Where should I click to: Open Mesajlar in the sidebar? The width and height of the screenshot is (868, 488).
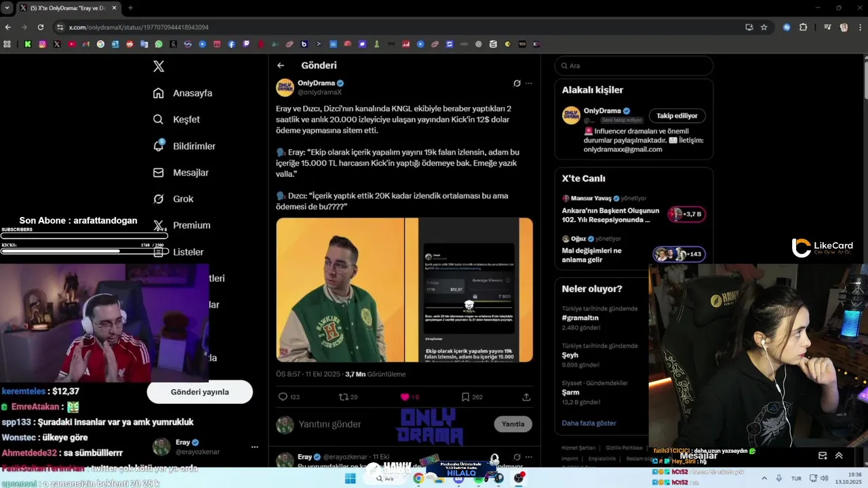181,172
